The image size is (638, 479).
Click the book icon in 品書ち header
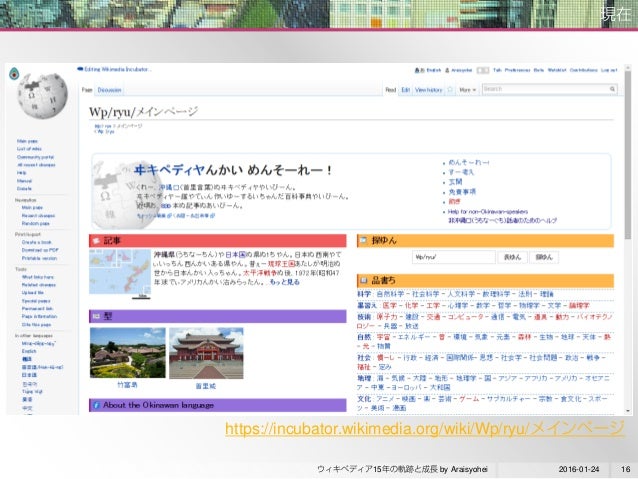364,280
